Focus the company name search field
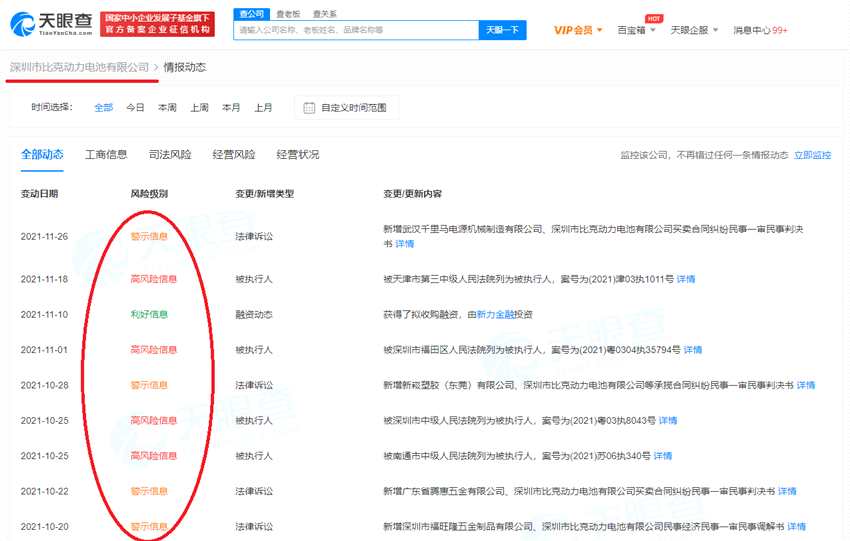850x541 pixels. pyautogui.click(x=356, y=30)
